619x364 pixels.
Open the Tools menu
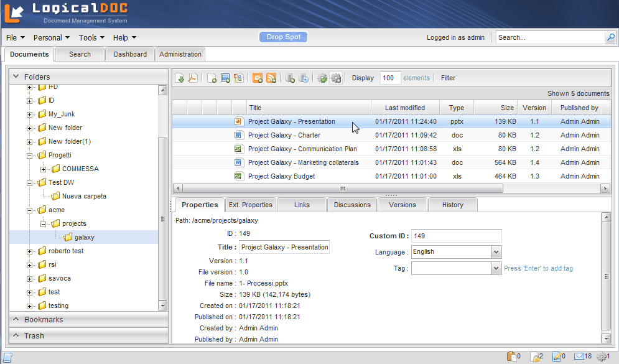point(91,37)
